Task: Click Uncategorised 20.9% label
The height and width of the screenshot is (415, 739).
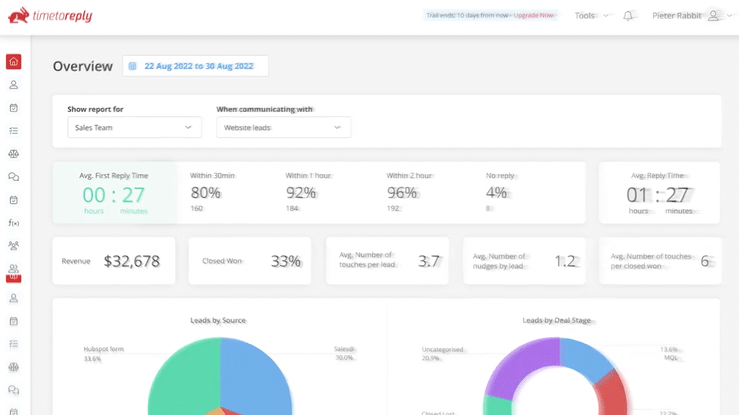Action: [442, 354]
